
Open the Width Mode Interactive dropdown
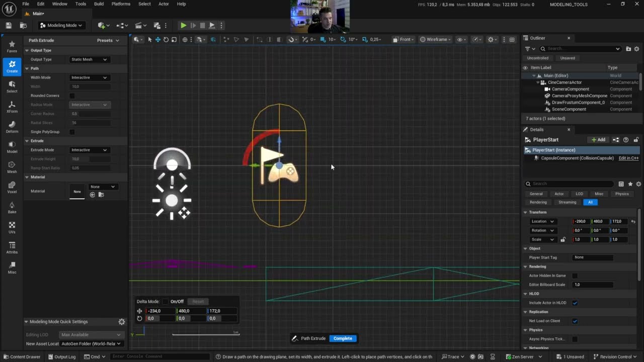click(x=89, y=77)
